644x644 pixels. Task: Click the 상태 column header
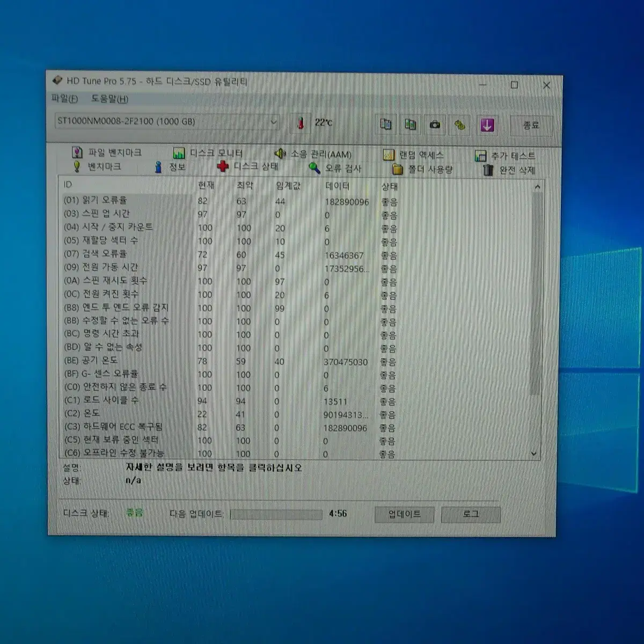390,186
